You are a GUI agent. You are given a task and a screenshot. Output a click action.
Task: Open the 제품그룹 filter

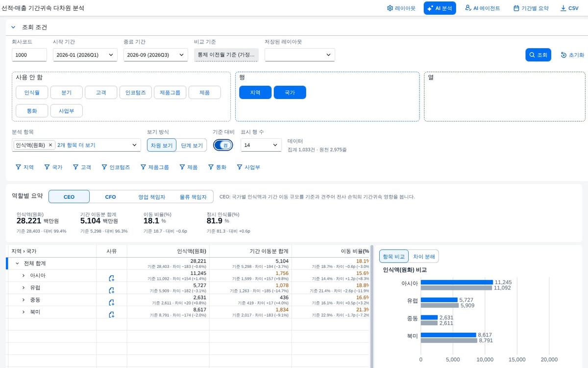pos(154,167)
